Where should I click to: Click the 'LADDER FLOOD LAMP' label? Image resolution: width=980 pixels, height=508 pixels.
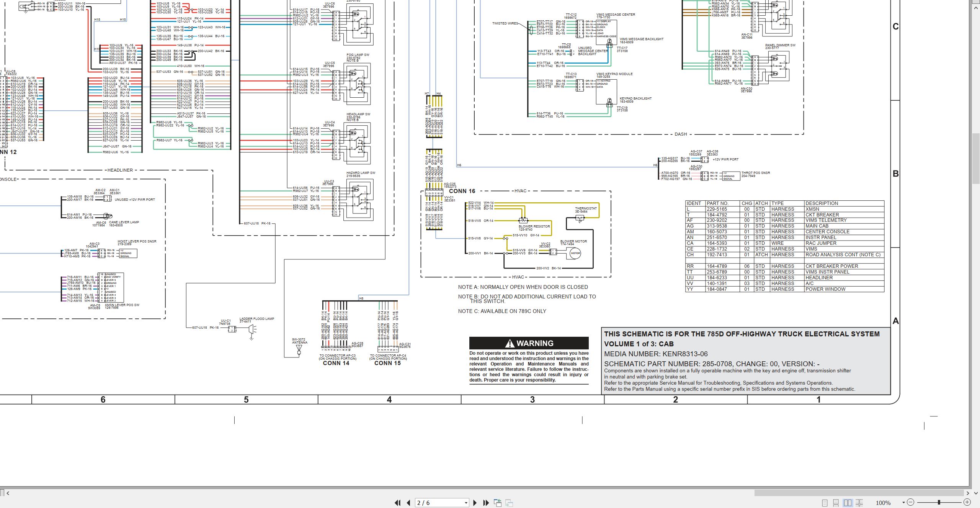[x=257, y=319]
